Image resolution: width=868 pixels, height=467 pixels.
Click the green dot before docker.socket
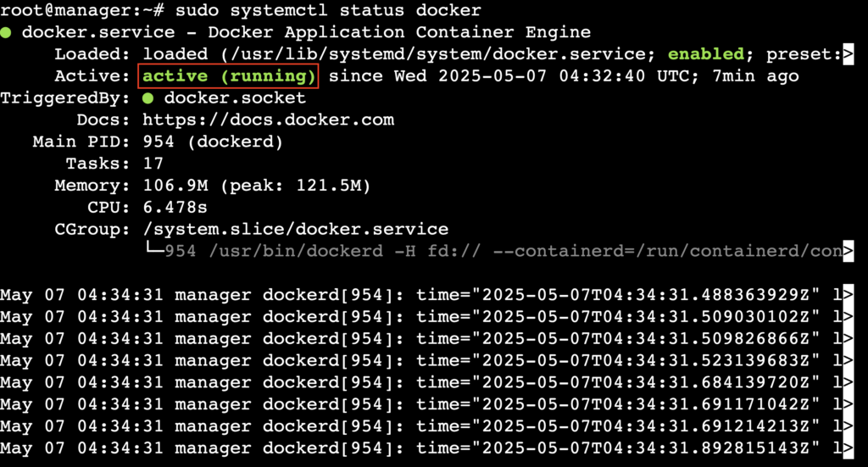click(x=148, y=98)
